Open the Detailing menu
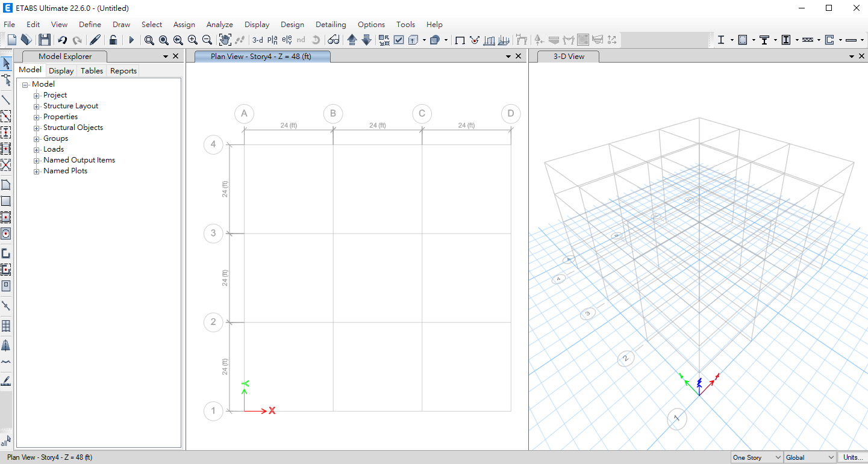868x464 pixels. [x=331, y=25]
